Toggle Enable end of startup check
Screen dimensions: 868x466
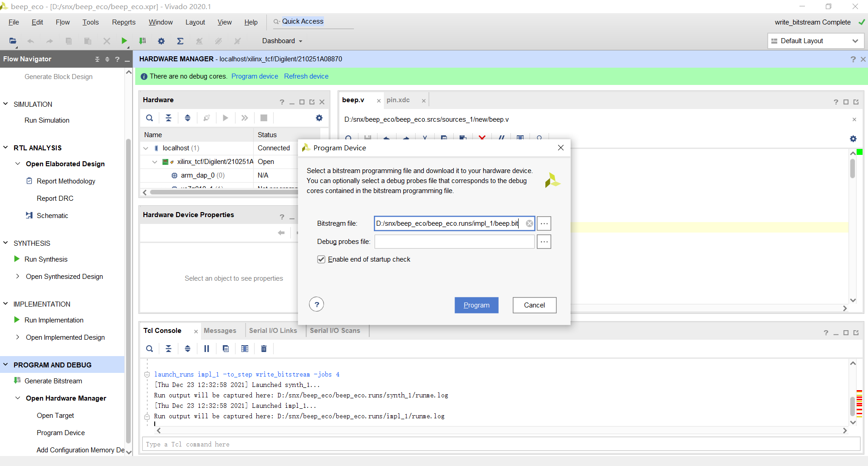tap(321, 259)
